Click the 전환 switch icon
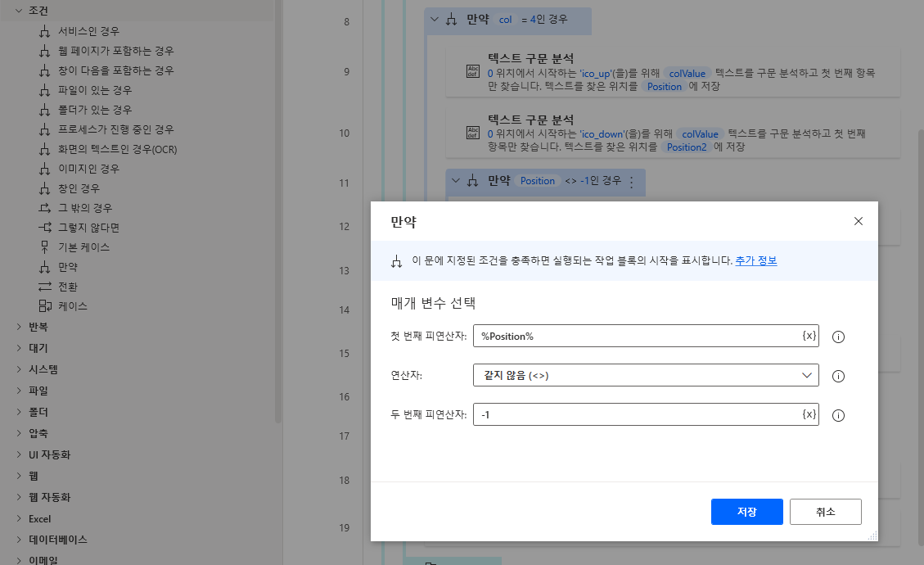 pos(45,287)
